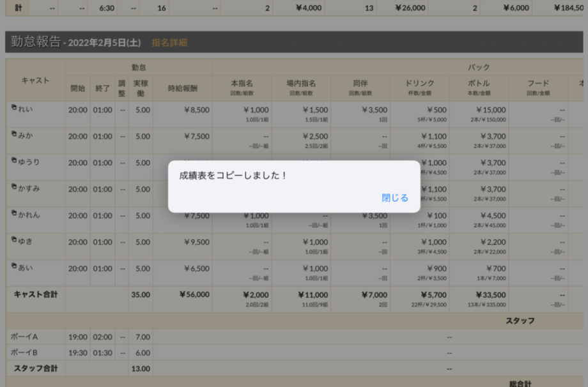The width and height of the screenshot is (588, 387).
Task: Open the 指名詳細 link in the header
Action: (169, 43)
